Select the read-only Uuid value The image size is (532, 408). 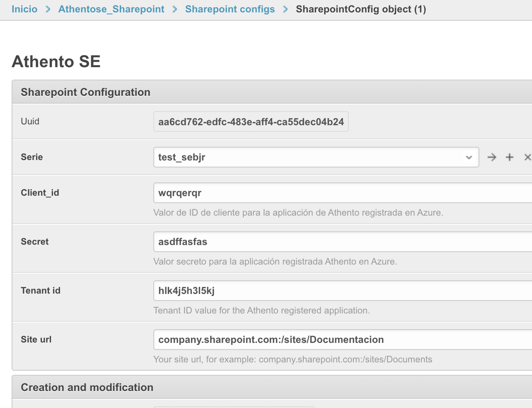[x=251, y=121]
